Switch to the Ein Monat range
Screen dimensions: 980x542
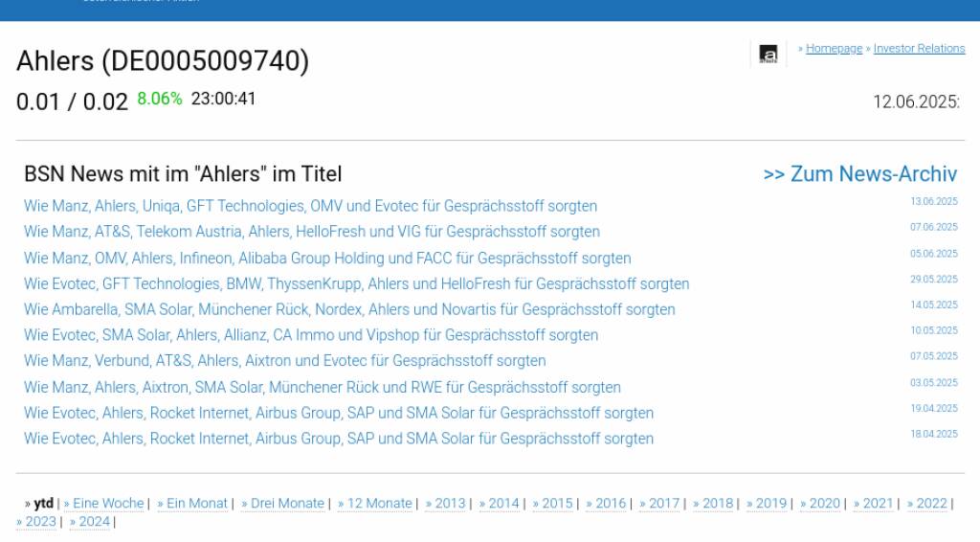(196, 504)
